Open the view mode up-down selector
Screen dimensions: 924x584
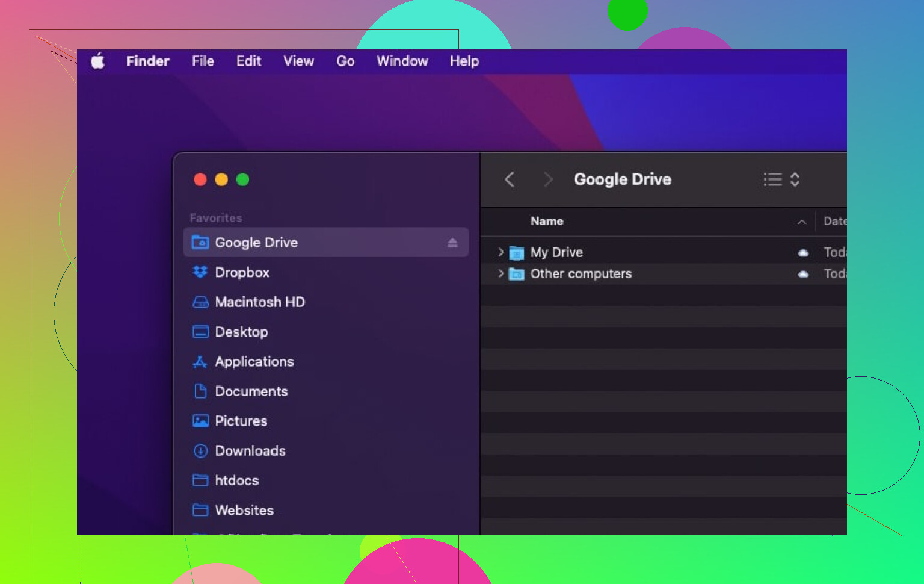(795, 179)
